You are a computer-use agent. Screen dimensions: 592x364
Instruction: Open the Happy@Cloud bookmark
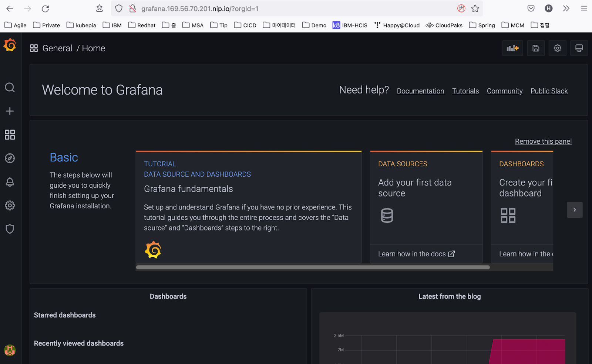[x=397, y=25]
